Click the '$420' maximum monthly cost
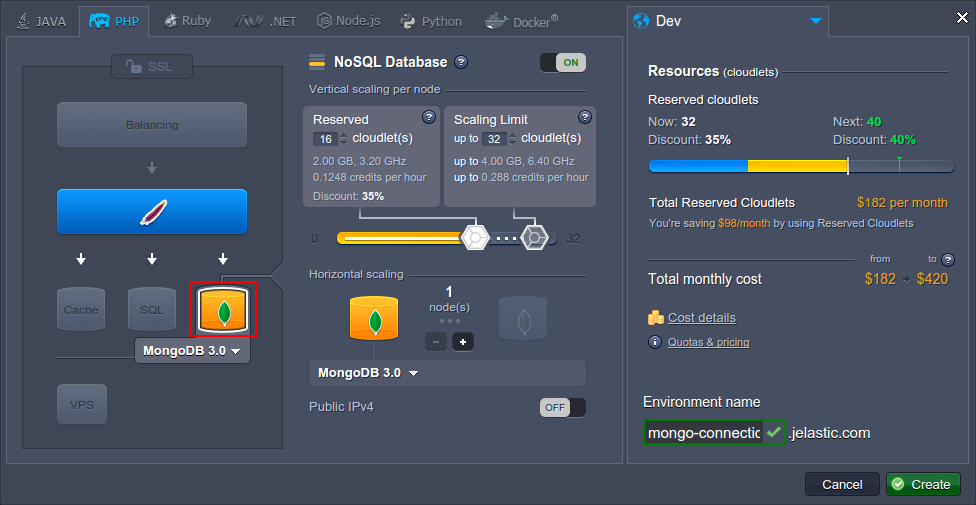Image resolution: width=976 pixels, height=505 pixels. (932, 279)
